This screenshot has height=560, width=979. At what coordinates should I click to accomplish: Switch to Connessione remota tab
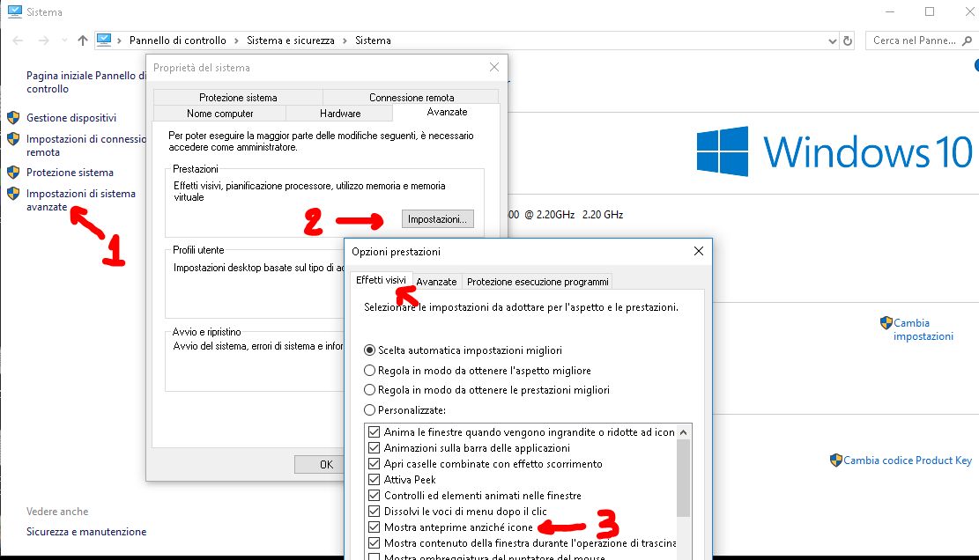pyautogui.click(x=412, y=97)
